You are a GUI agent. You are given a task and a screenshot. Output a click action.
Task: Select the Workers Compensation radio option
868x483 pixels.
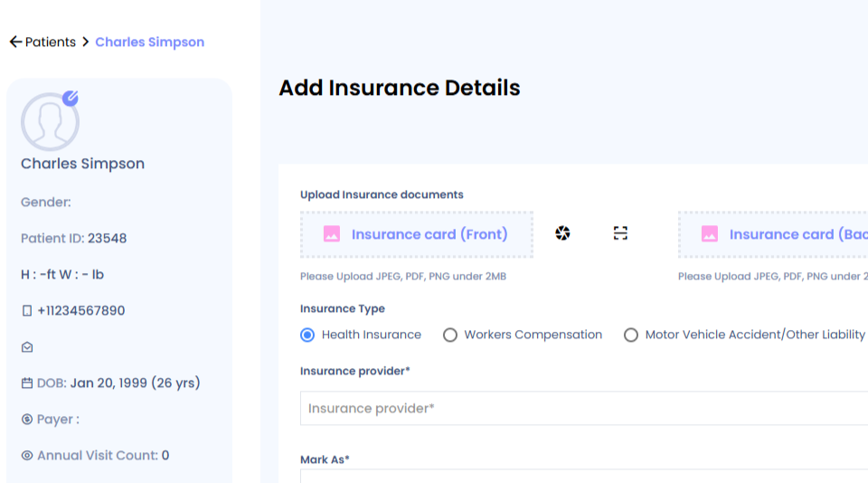click(x=450, y=335)
